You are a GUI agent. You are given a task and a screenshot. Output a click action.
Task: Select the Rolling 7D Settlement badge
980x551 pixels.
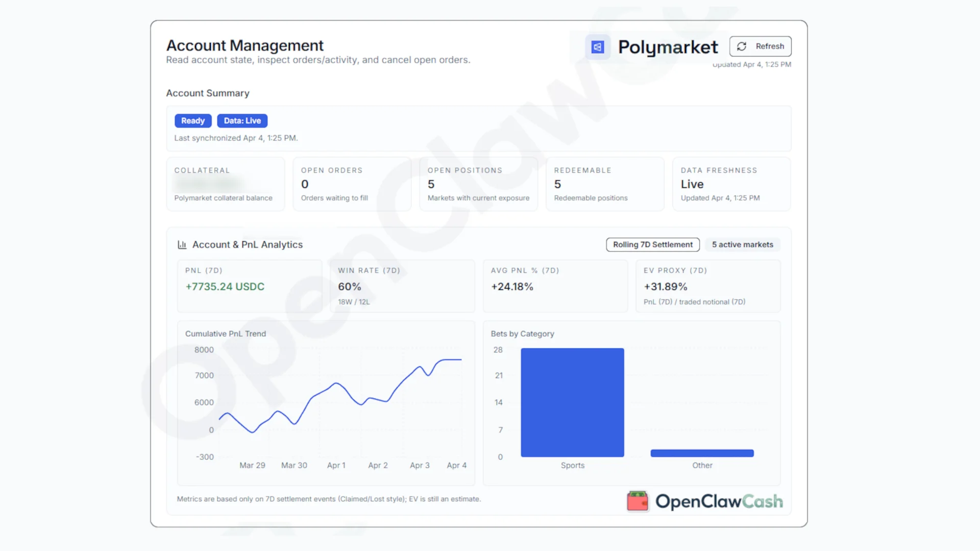653,245
